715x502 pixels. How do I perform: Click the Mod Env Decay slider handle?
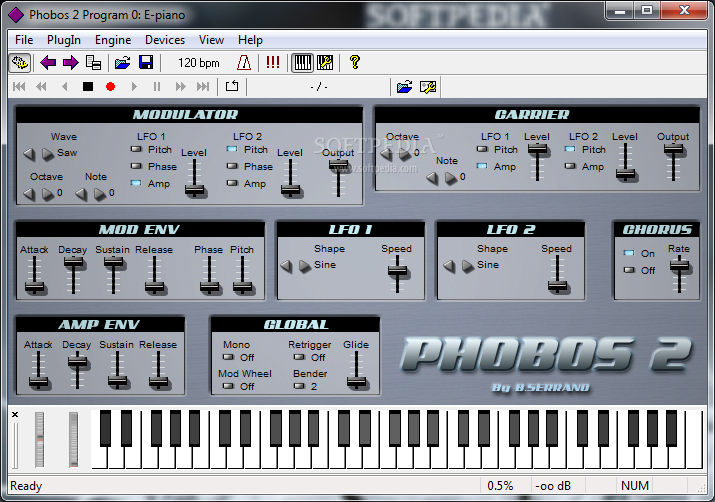[73, 262]
